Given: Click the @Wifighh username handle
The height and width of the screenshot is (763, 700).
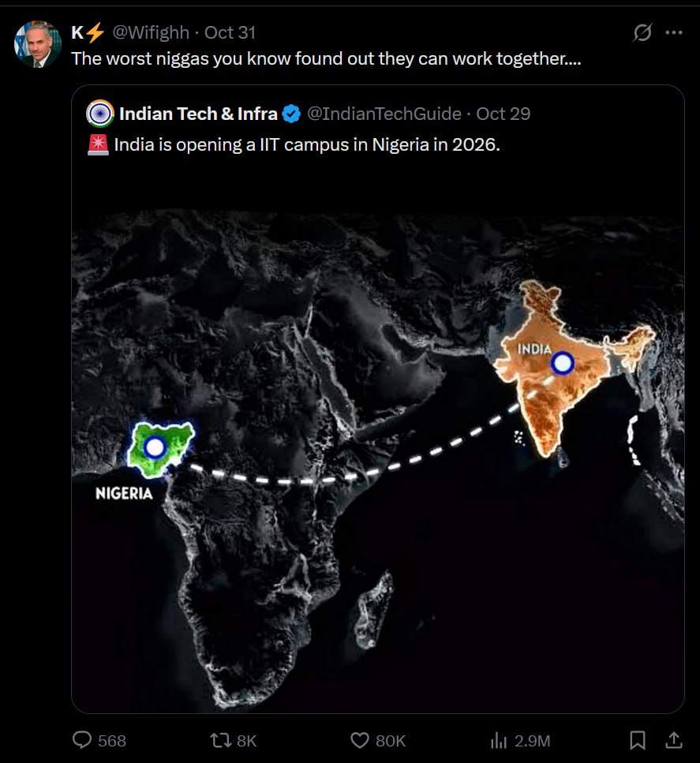Looking at the screenshot, I should (x=152, y=33).
